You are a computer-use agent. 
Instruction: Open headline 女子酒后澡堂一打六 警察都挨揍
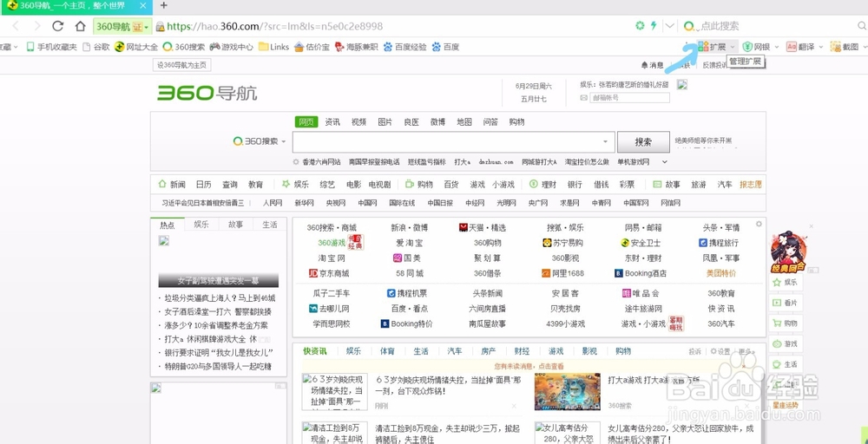[218, 312]
